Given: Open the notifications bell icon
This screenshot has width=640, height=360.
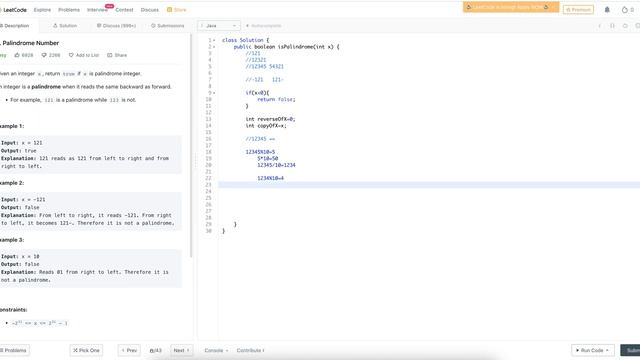Looking at the screenshot, I should pos(607,9).
